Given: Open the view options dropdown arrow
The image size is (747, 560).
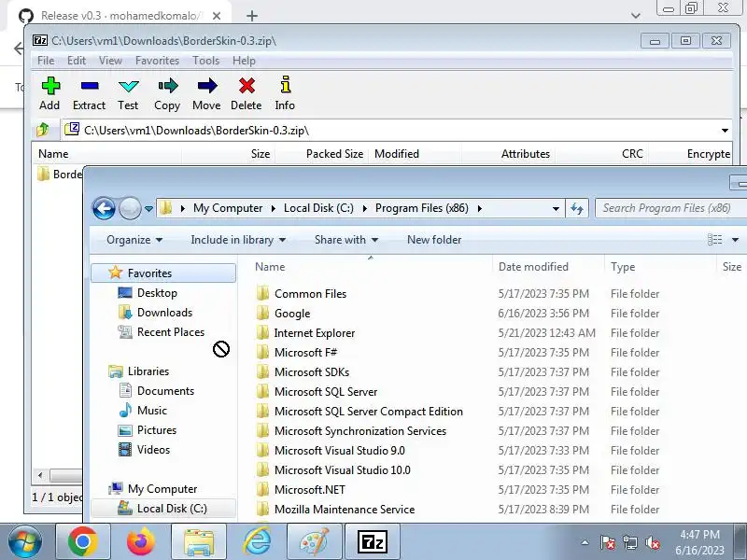Looking at the screenshot, I should tap(735, 240).
